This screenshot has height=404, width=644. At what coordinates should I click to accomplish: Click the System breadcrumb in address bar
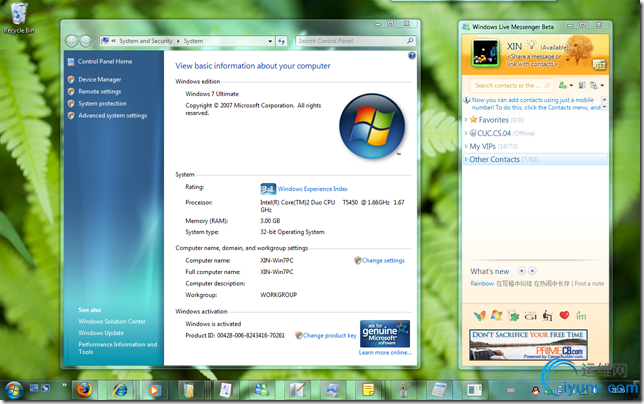(x=193, y=41)
